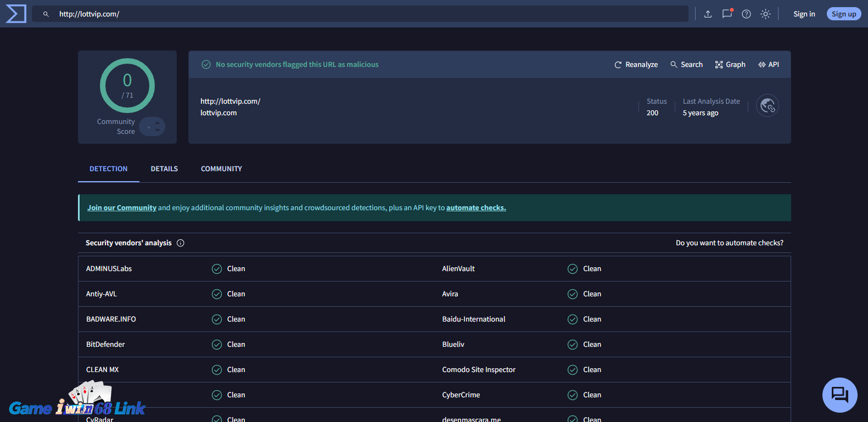Toggle light theme sun icon

(x=765, y=14)
